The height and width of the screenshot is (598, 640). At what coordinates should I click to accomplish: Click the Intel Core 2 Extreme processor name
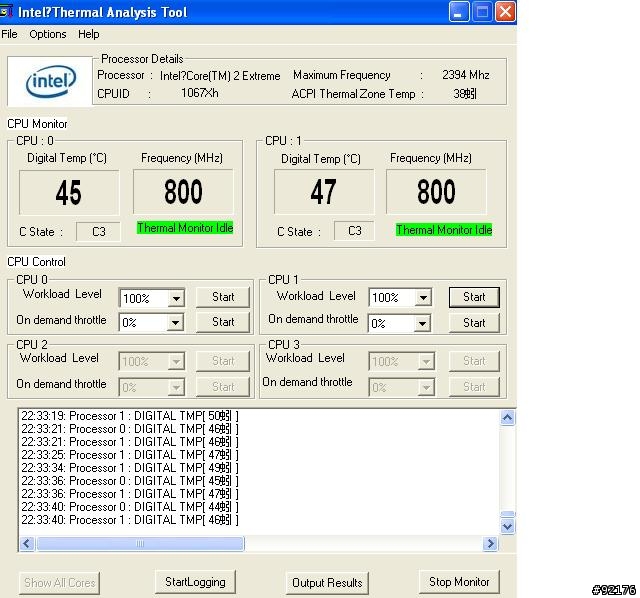tap(220, 76)
